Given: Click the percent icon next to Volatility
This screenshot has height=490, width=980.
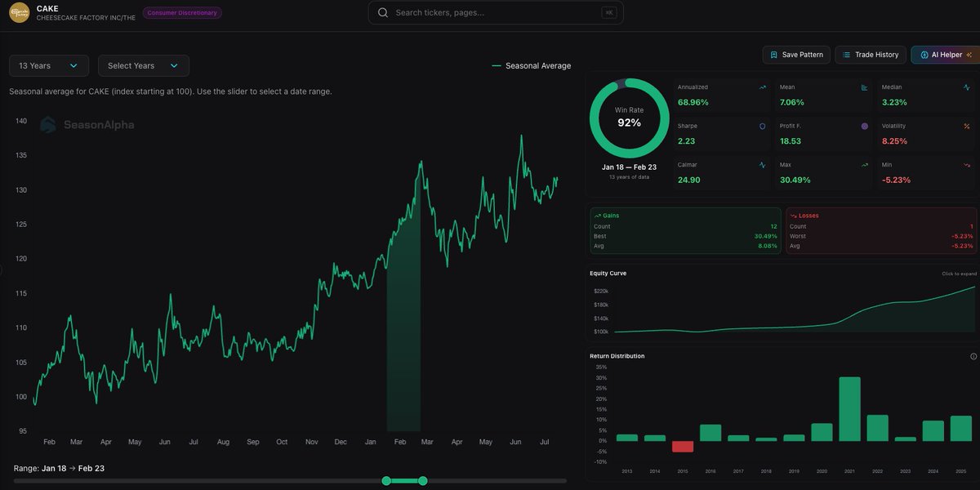Looking at the screenshot, I should [968, 126].
